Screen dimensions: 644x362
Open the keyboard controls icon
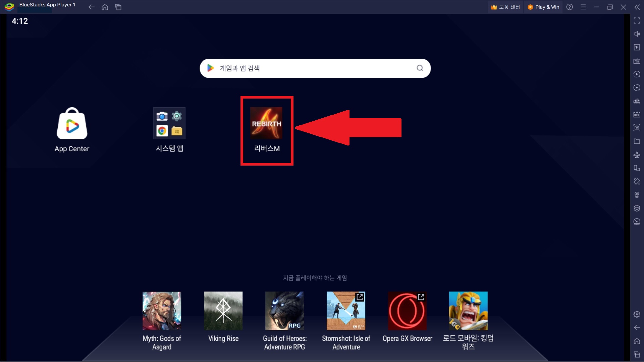coord(637,61)
